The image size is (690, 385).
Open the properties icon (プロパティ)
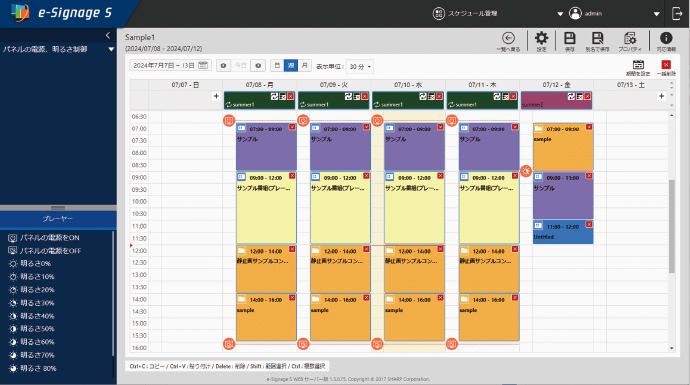pyautogui.click(x=630, y=38)
